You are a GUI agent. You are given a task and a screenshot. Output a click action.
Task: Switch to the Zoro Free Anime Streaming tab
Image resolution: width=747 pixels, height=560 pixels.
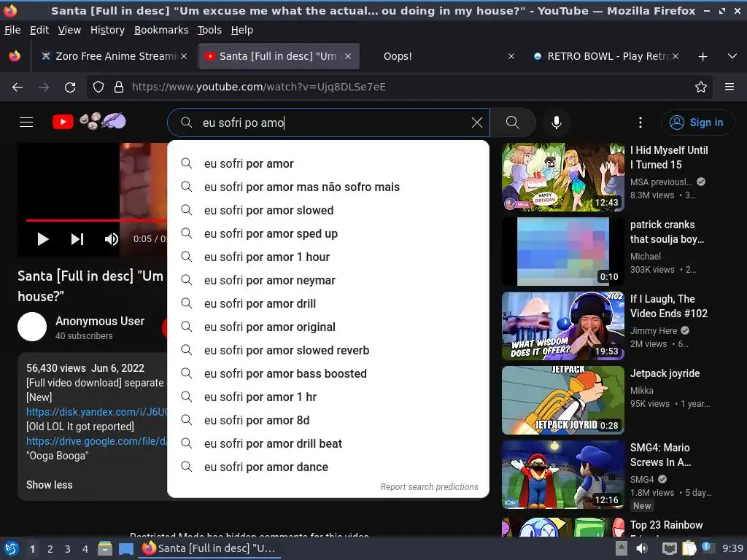(115, 56)
